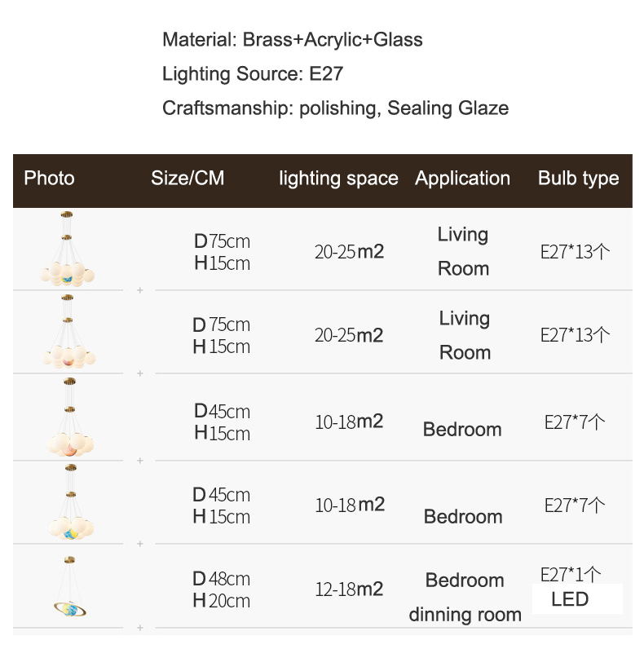Click the first blue-center chandelier photo

point(67,249)
